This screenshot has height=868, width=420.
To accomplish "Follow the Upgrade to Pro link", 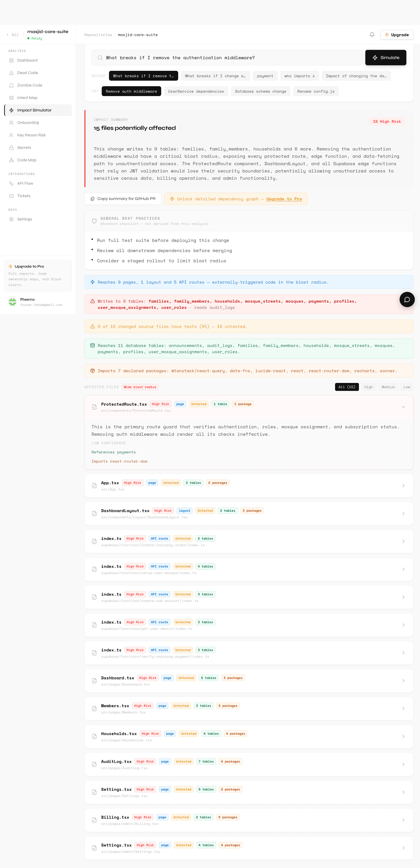I will click(284, 199).
